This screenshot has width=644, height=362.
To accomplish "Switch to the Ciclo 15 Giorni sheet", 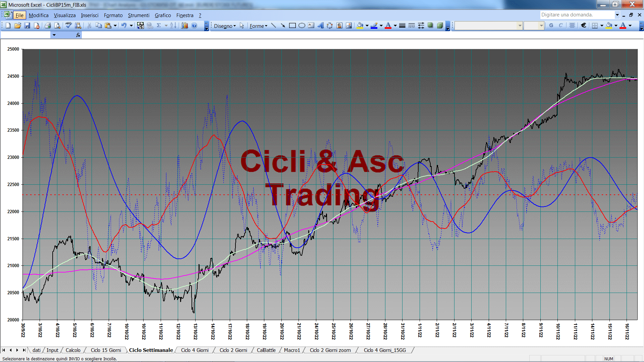I will 106,350.
